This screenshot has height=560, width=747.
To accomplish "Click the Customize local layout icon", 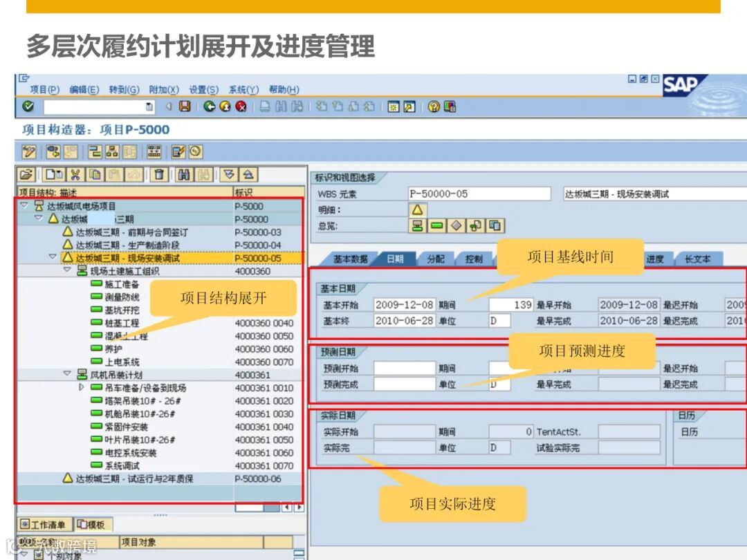I will pyautogui.click(x=450, y=106).
